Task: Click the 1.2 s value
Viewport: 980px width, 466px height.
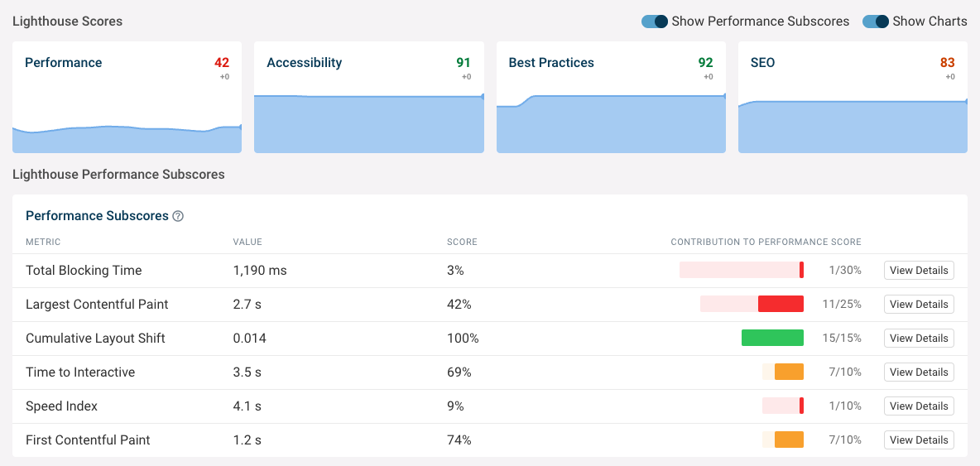Action: 247,440
